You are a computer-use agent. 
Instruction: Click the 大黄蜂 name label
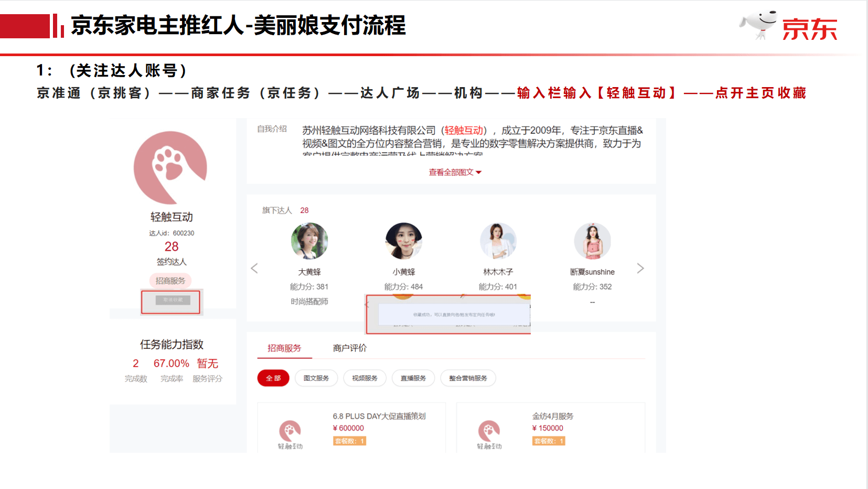309,272
